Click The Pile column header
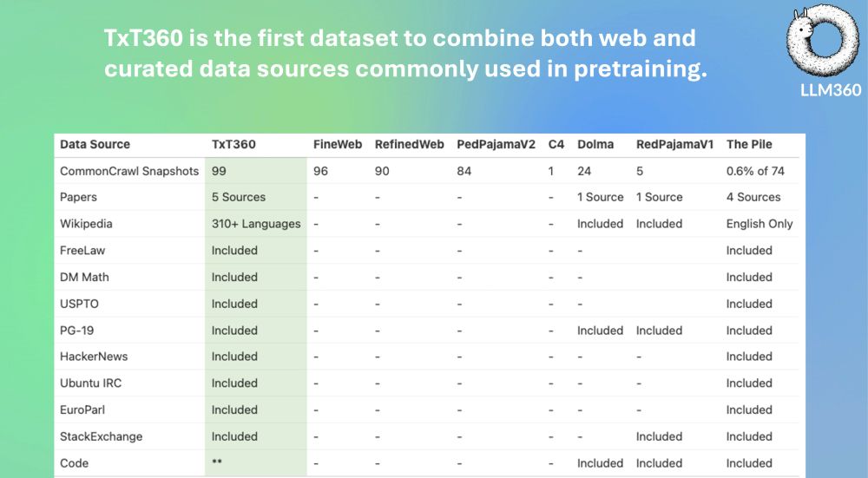This screenshot has width=868, height=478. 749,144
